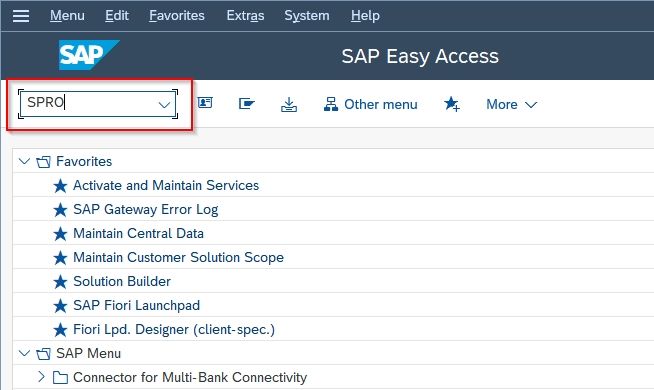Viewport: 654px width, 390px height.
Task: Open SAP Fiori Launchpad favorite
Action: tap(136, 305)
